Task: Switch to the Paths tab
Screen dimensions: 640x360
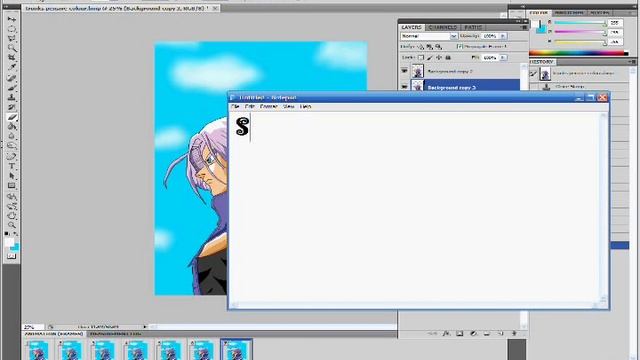Action: coord(473,27)
